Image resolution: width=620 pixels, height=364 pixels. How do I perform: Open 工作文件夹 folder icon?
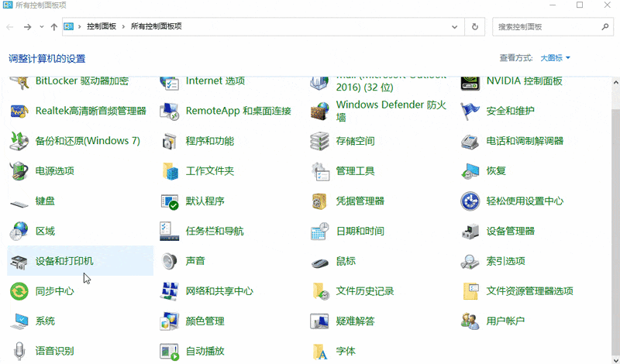pyautogui.click(x=170, y=171)
